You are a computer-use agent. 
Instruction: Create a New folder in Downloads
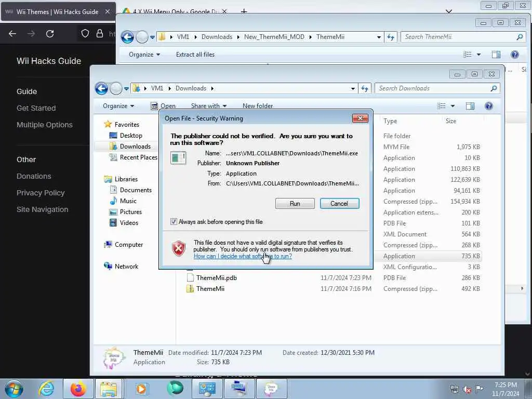258,106
